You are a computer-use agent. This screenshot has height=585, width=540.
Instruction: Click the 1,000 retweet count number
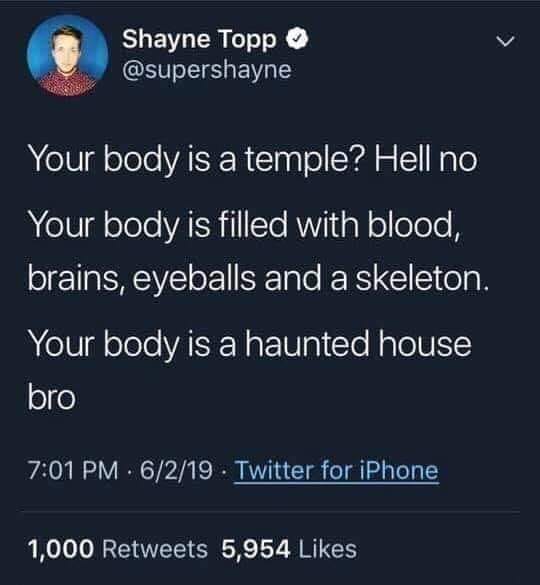coord(60,550)
